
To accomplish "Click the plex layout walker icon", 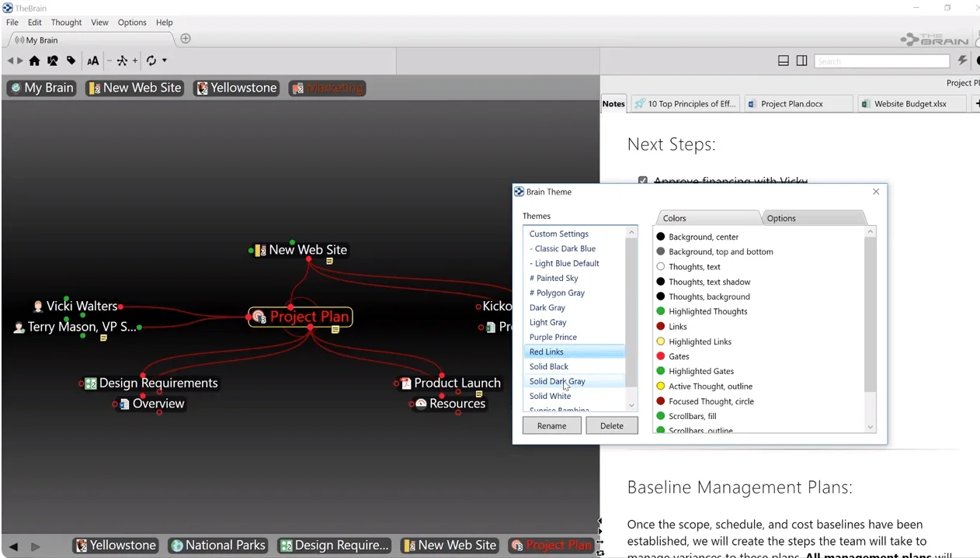I will click(x=122, y=61).
